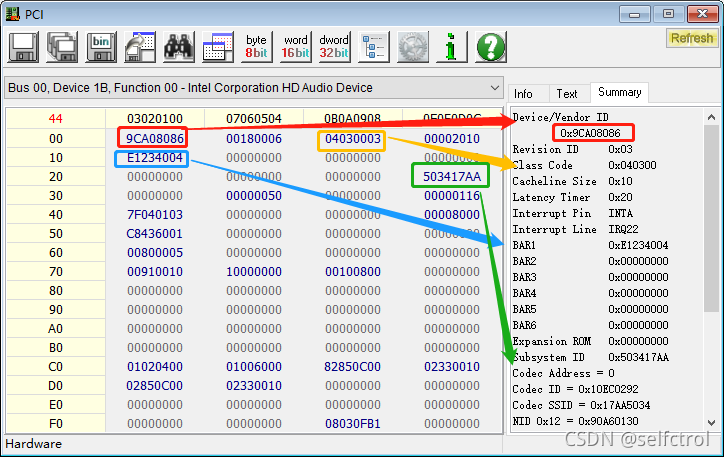This screenshot has height=457, width=724.
Task: Select register cell 7F040103
Action: 155,215
